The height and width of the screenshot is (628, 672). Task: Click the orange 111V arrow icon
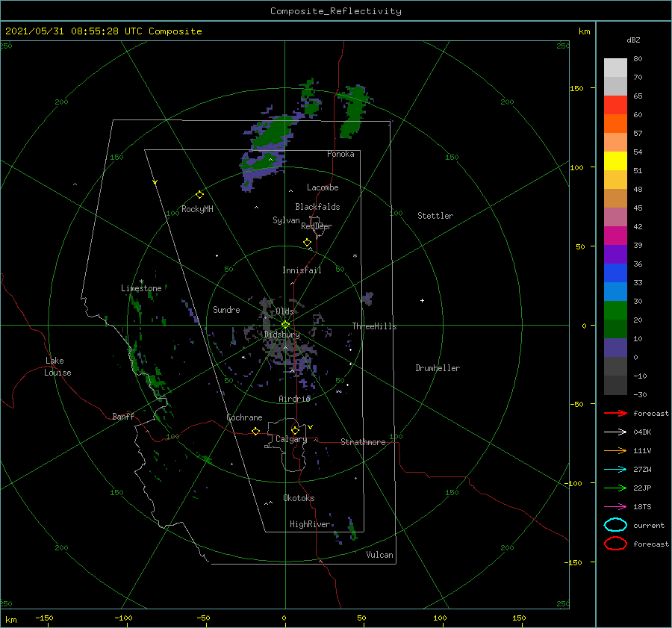[615, 450]
